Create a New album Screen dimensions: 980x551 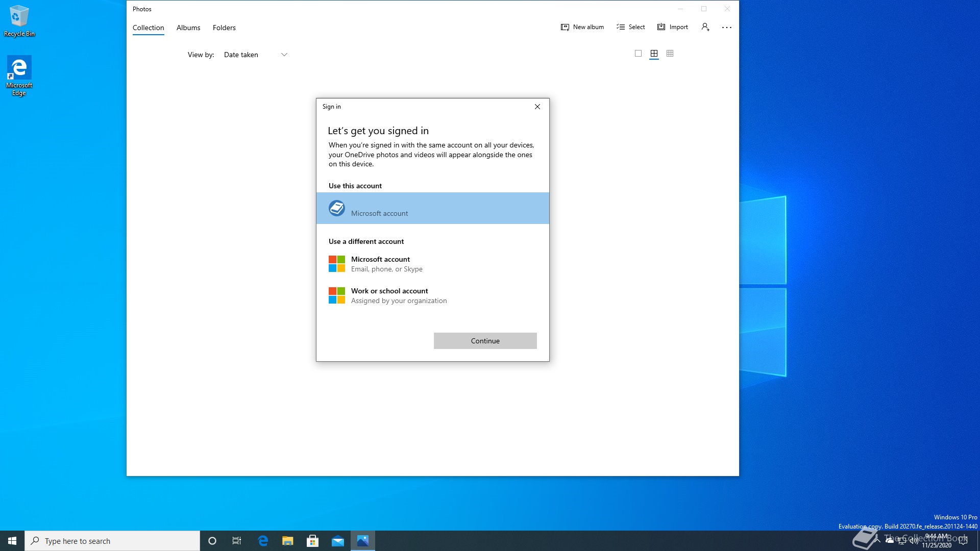tap(582, 27)
